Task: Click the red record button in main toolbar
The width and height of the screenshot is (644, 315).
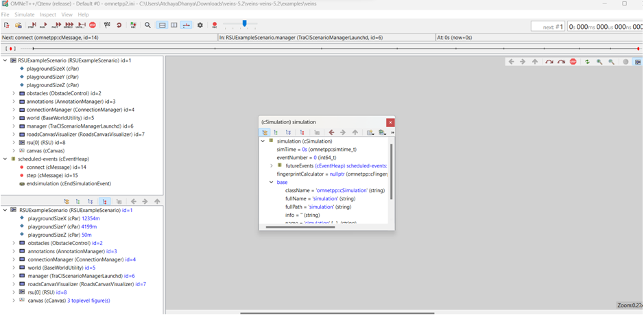Action: tap(215, 25)
